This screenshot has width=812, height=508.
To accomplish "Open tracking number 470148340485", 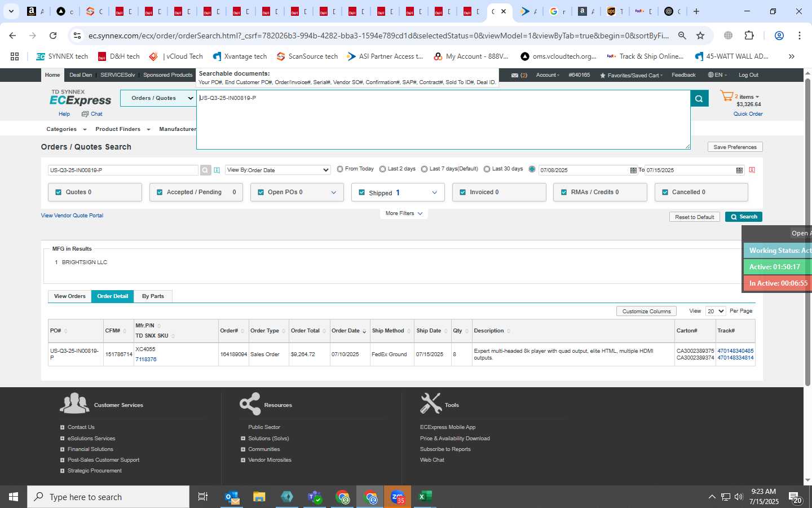I will pyautogui.click(x=735, y=351).
